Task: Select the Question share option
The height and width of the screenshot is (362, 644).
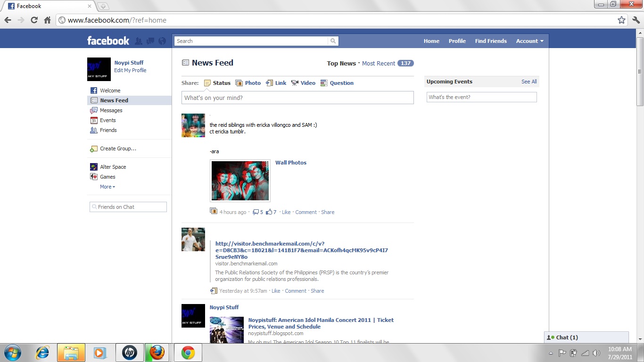Action: point(337,83)
